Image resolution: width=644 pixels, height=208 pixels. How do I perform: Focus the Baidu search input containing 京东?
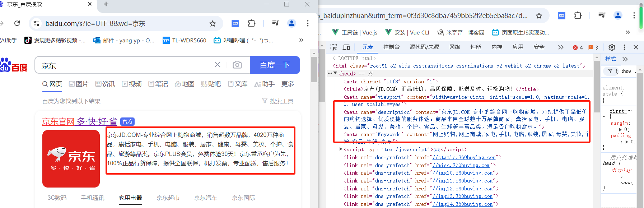pos(126,65)
